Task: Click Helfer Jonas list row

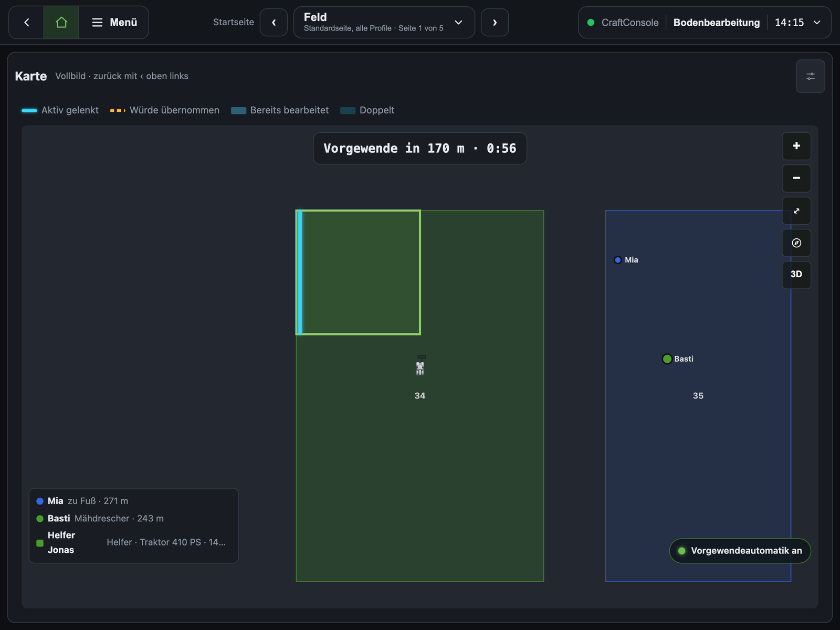Action: (133, 542)
